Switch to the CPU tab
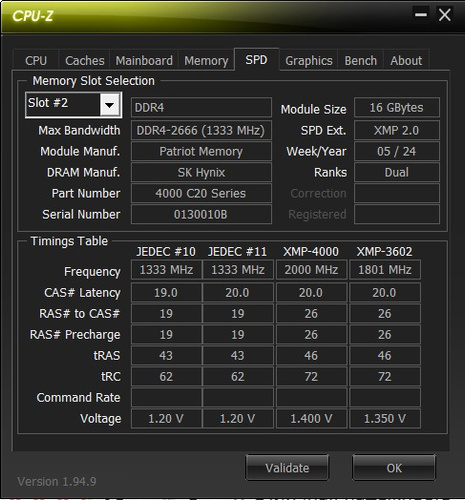 pyautogui.click(x=36, y=61)
